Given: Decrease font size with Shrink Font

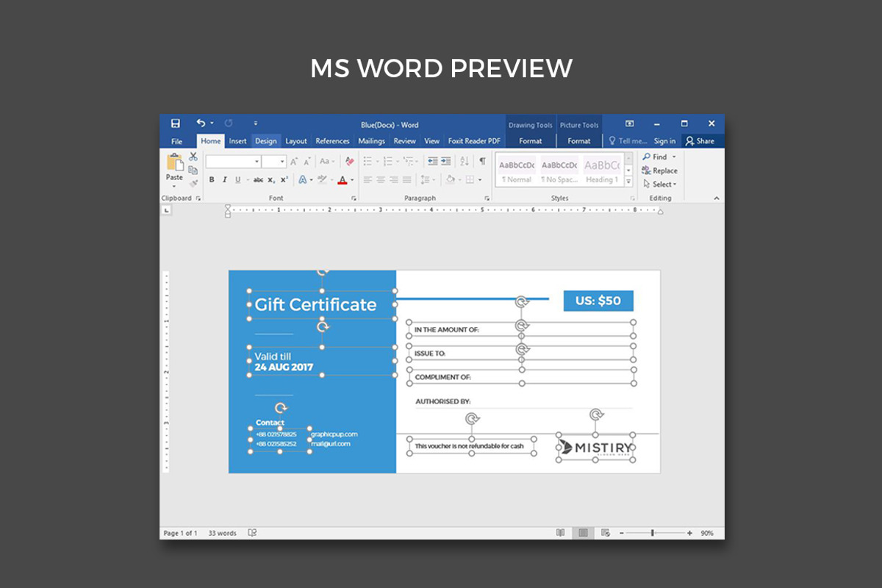Looking at the screenshot, I should [306, 161].
